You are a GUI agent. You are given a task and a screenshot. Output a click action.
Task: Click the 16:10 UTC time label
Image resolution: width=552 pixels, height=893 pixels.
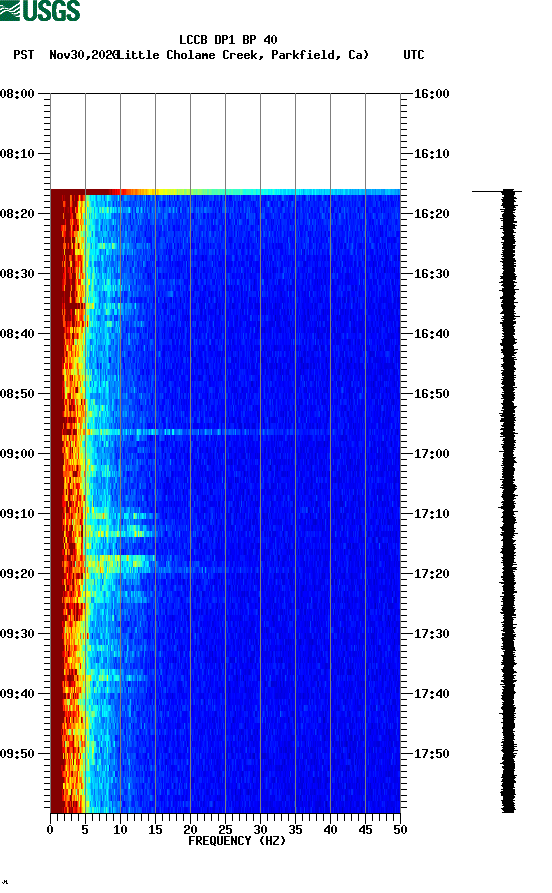pos(431,154)
